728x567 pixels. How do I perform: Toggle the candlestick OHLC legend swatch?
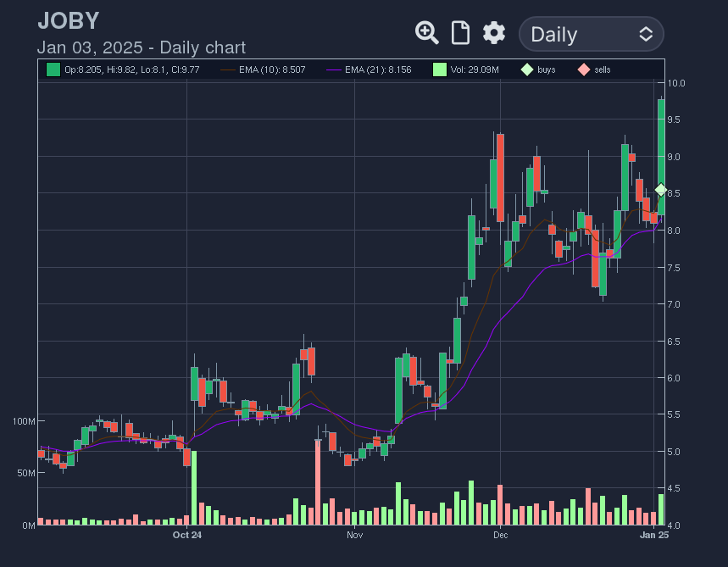(x=53, y=69)
